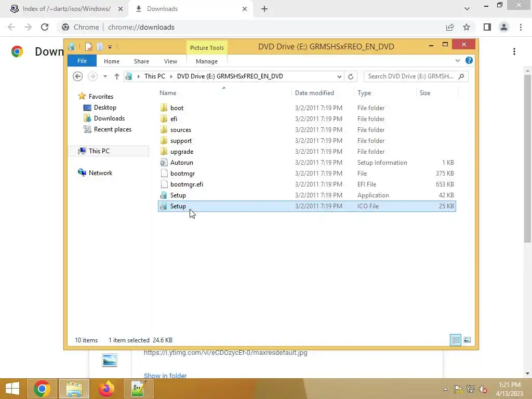Expand the ribbon with the chevron
The width and height of the screenshot is (532, 399).
click(457, 60)
